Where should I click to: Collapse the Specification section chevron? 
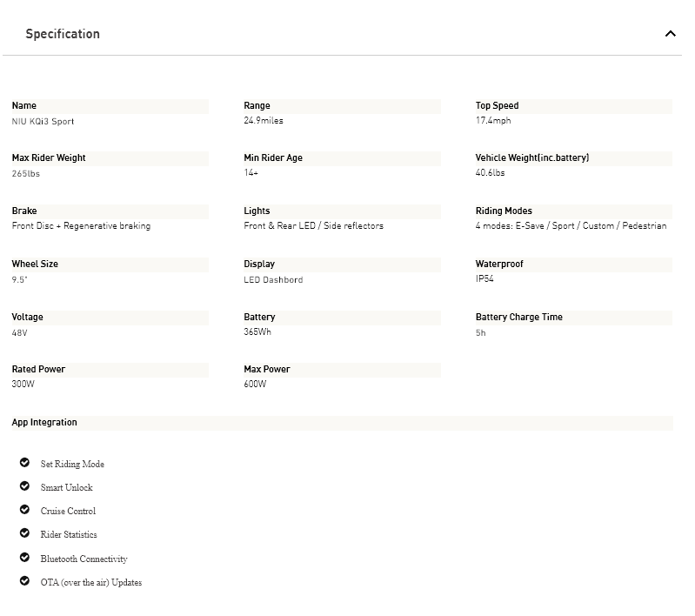(x=670, y=34)
